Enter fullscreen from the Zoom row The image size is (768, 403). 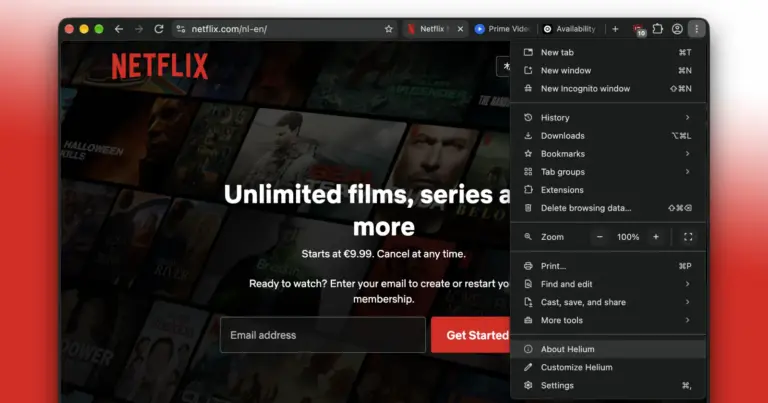(688, 237)
